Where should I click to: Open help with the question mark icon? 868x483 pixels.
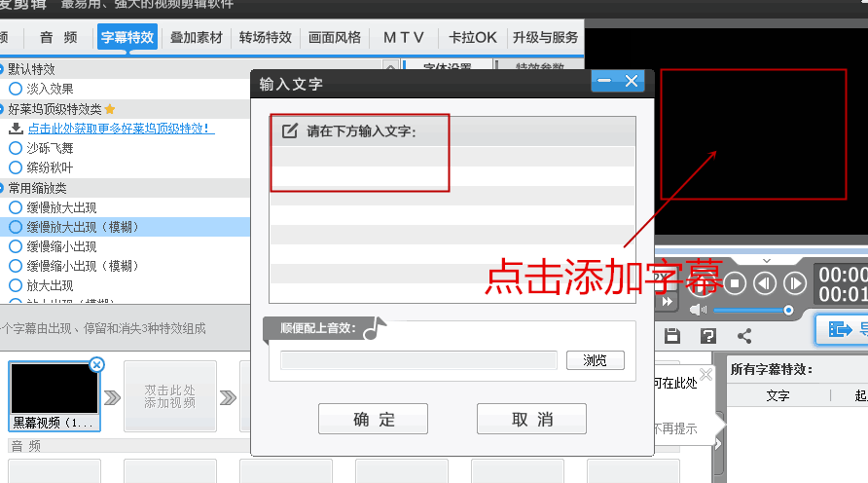coord(708,336)
